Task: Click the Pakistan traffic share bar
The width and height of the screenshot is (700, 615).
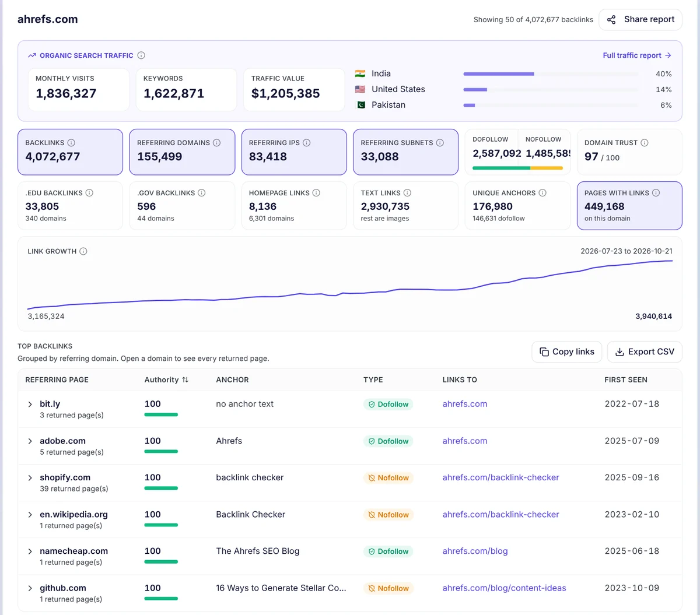Action: [x=551, y=106]
